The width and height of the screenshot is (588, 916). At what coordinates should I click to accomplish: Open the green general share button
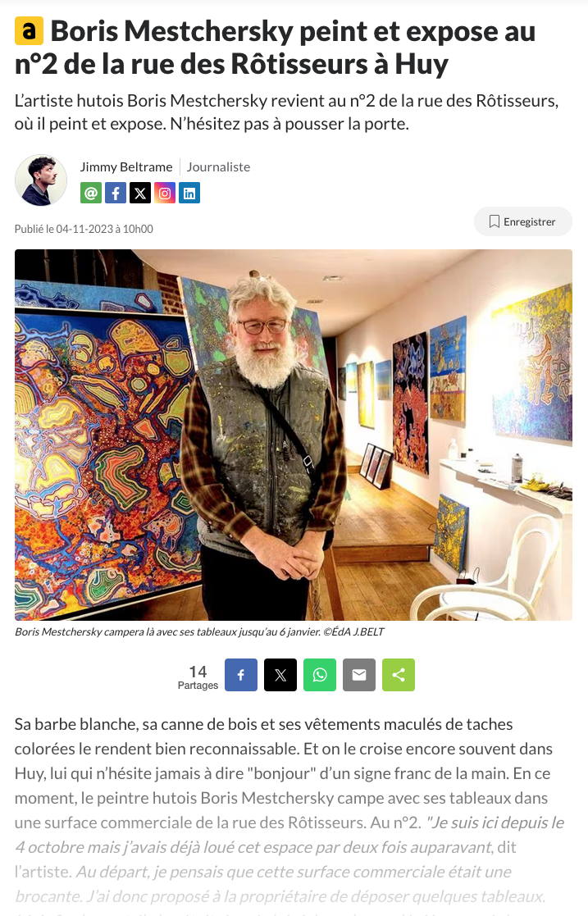[398, 675]
